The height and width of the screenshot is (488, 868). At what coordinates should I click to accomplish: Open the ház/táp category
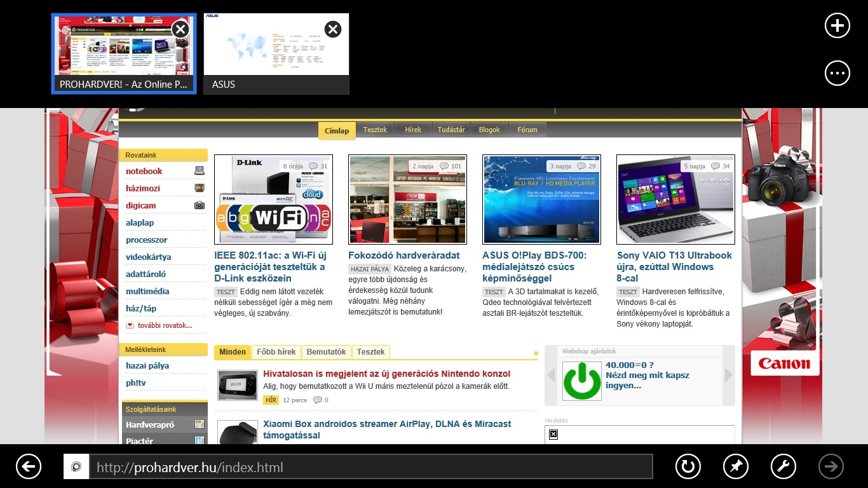pos(141,308)
